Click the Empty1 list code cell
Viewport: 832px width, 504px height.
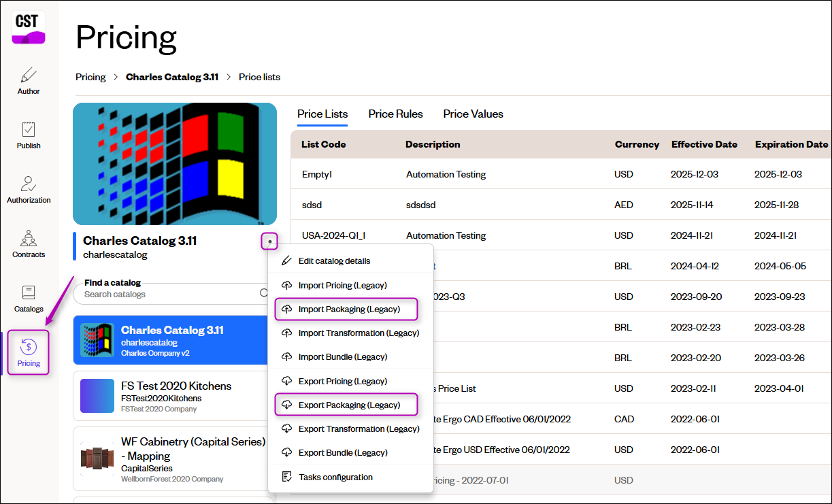(x=317, y=174)
